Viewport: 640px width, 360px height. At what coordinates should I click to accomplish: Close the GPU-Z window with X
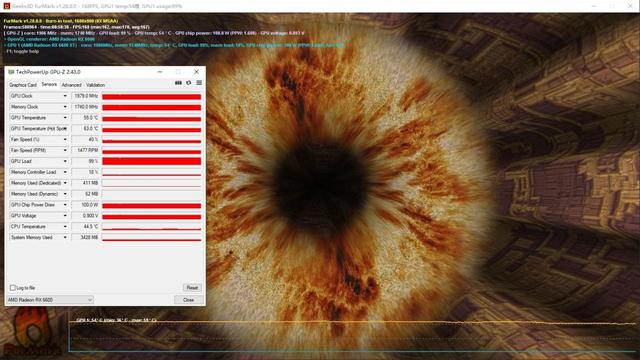(x=196, y=71)
